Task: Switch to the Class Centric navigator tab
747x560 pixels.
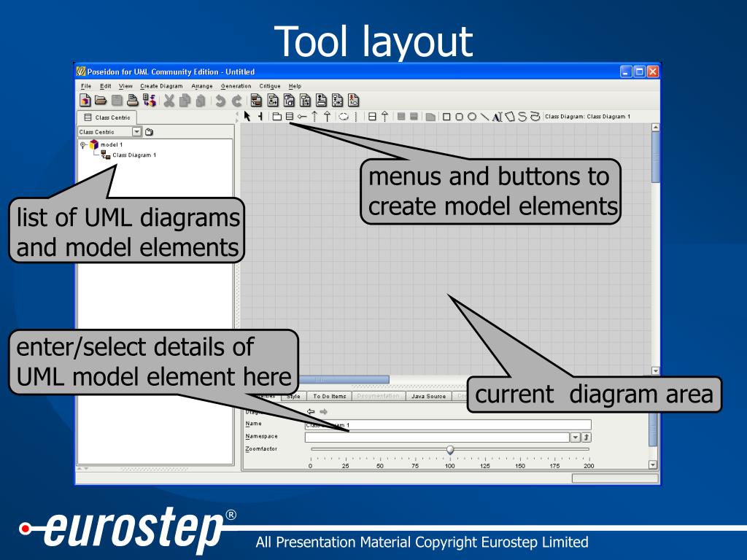Action: click(107, 117)
